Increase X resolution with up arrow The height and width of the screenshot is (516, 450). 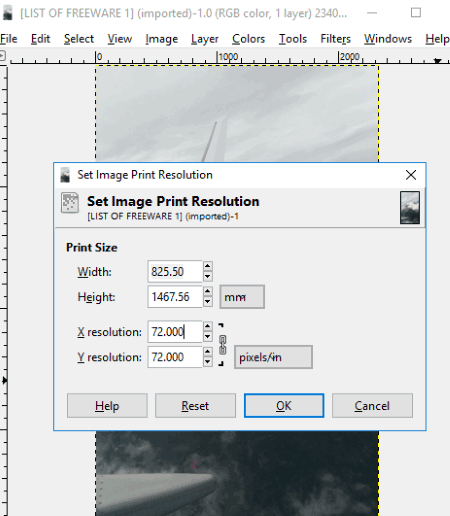point(208,326)
